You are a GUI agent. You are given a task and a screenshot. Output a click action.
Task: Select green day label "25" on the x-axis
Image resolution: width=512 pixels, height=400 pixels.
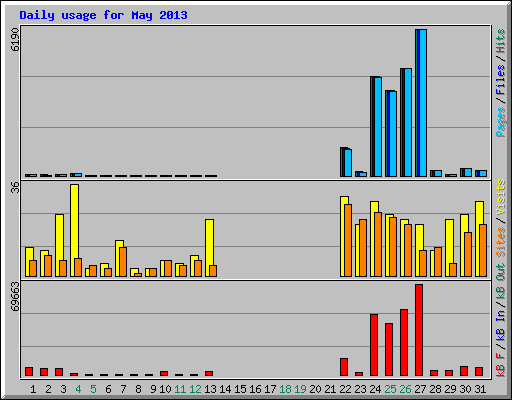(x=390, y=389)
